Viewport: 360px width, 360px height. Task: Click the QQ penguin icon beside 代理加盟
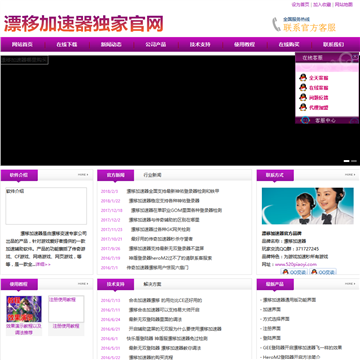[x=303, y=107]
